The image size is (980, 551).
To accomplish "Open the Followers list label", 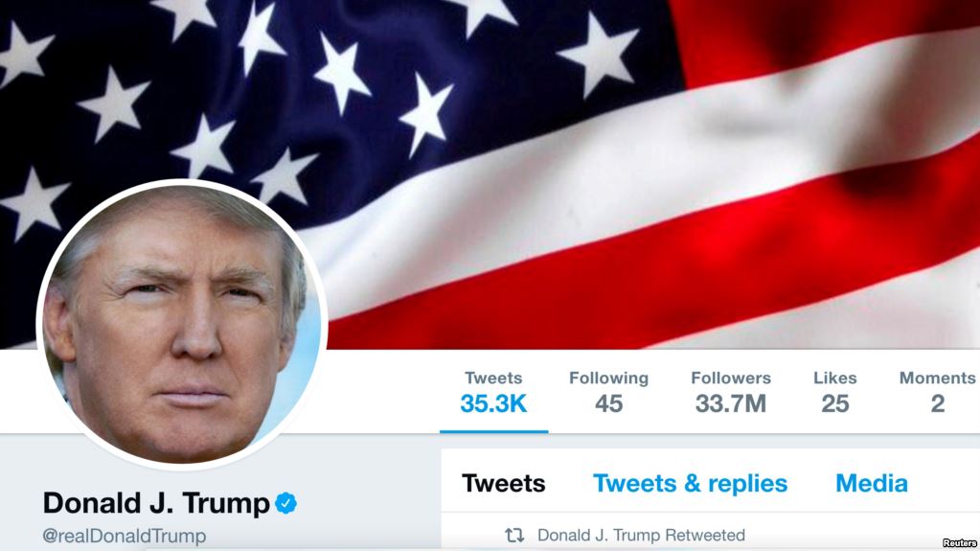I will [731, 379].
